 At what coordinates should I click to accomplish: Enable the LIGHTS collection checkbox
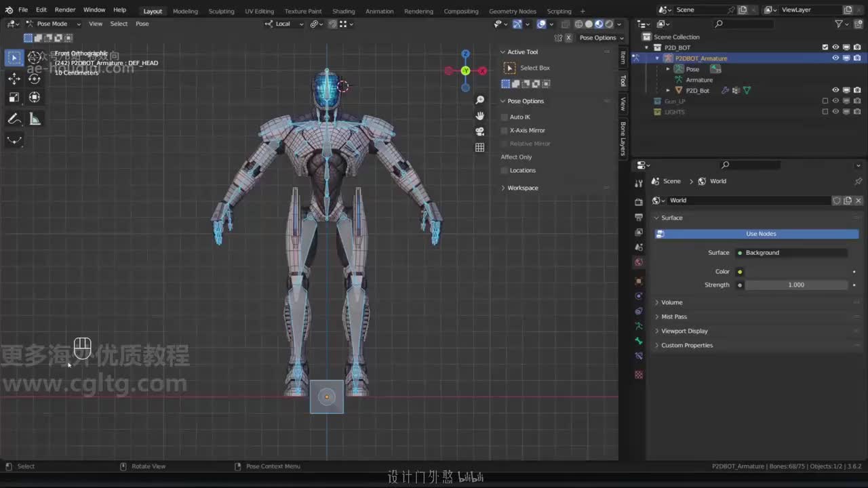coord(825,112)
